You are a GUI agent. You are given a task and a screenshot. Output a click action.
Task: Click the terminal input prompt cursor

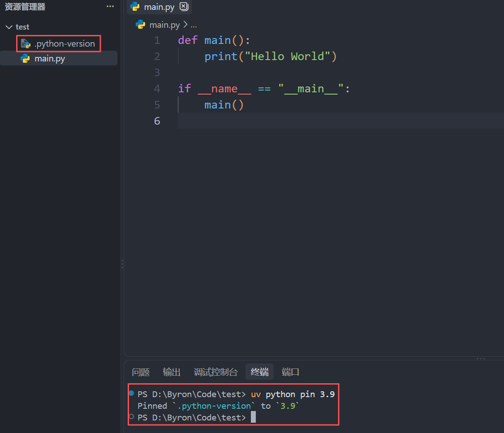pos(253,417)
